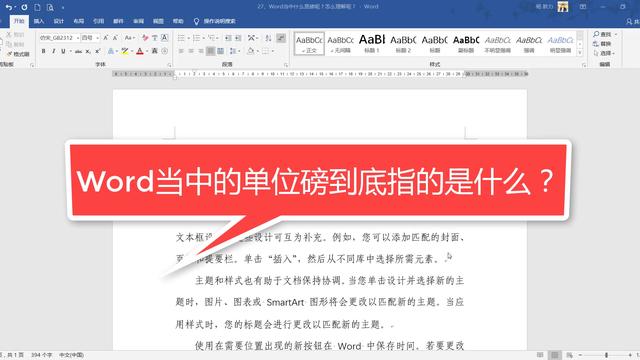Apply character shading

click(x=155, y=51)
